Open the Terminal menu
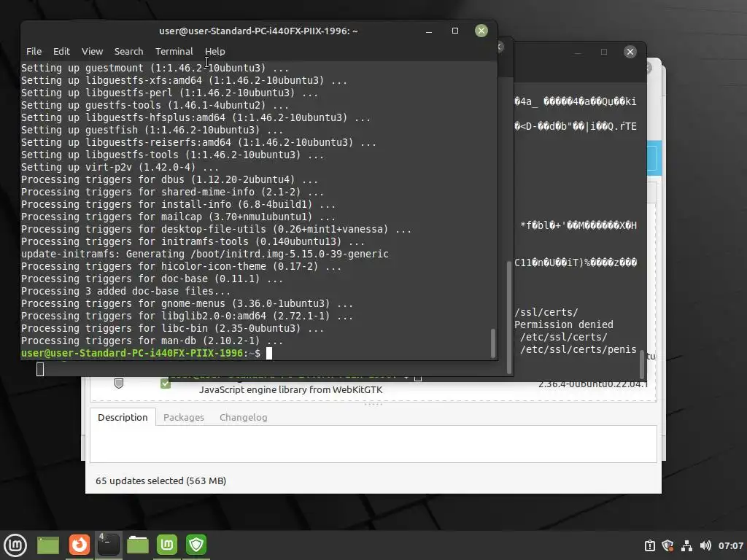 174,52
